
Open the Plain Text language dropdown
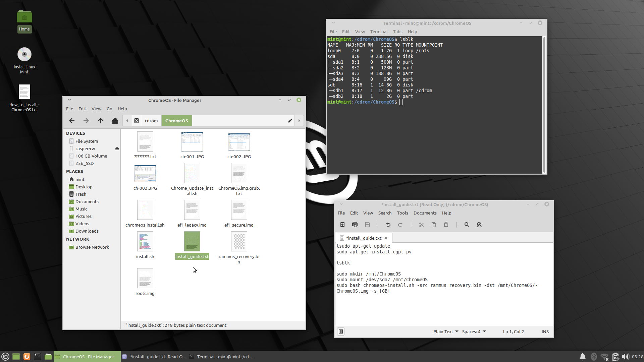click(445, 331)
